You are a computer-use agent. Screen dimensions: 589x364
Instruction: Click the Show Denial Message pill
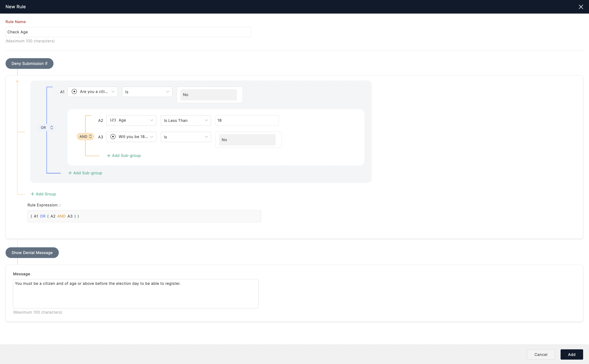tap(32, 253)
